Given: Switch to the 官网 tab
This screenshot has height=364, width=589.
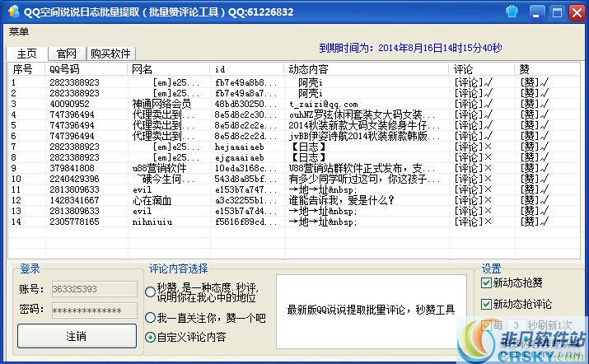Looking at the screenshot, I should [67, 54].
